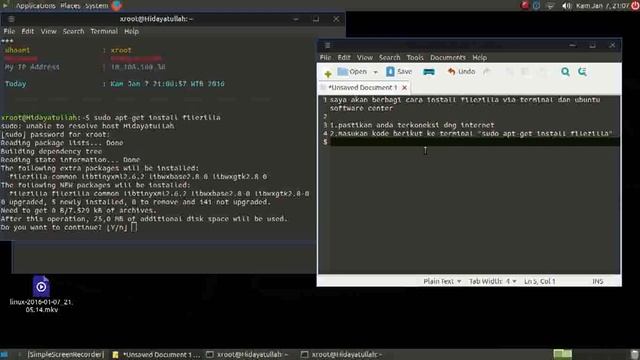Open the Places menu in top panel
This screenshot has width=640, height=360.
(x=70, y=6)
